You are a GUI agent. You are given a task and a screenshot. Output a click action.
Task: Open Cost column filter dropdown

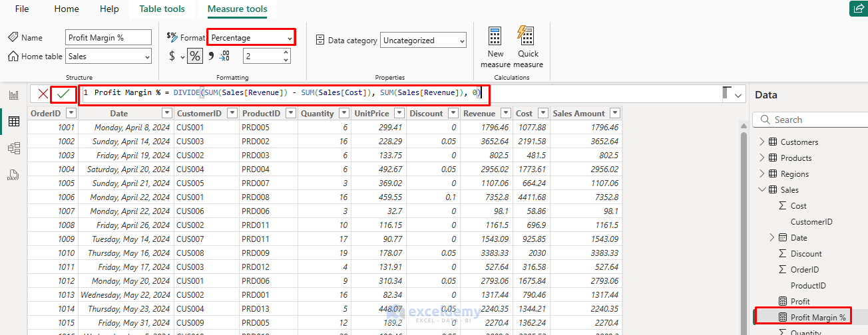543,113
